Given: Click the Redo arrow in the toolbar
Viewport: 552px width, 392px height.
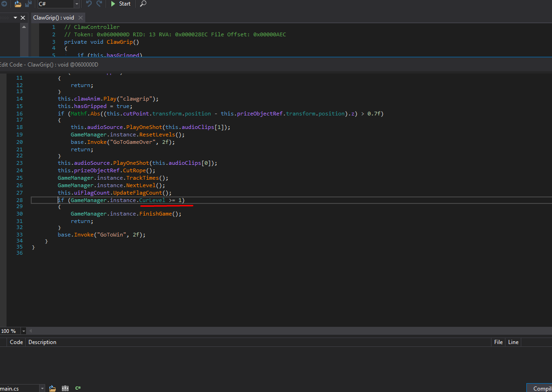Looking at the screenshot, I should click(x=99, y=4).
